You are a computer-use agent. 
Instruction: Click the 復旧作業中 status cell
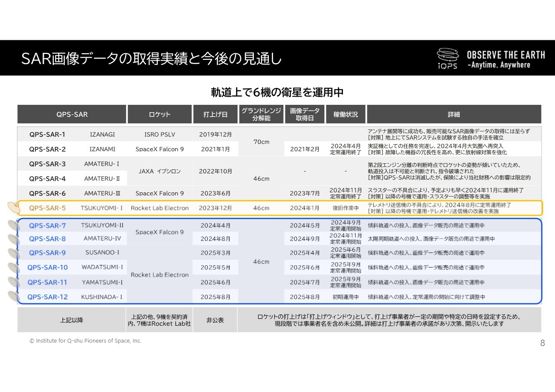coord(346,208)
